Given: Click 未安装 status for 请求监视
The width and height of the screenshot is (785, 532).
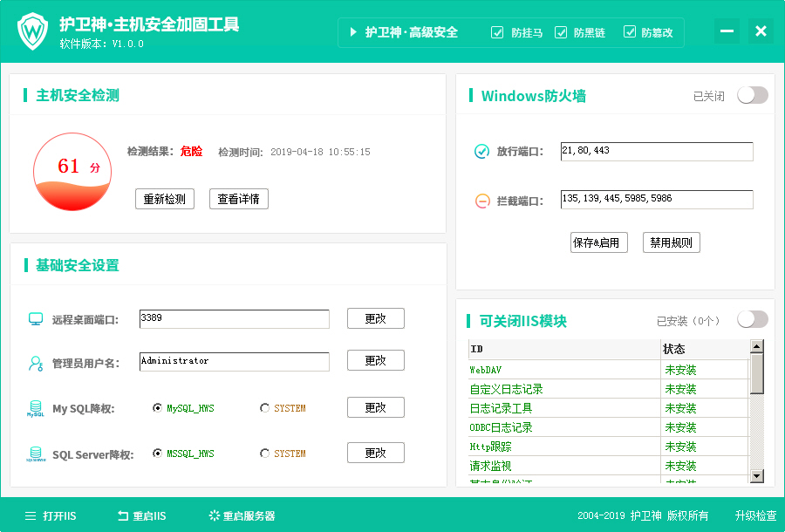Looking at the screenshot, I should pos(680,466).
